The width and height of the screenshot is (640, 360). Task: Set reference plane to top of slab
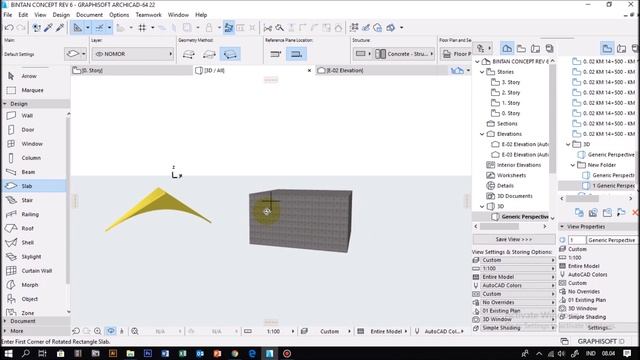point(276,54)
